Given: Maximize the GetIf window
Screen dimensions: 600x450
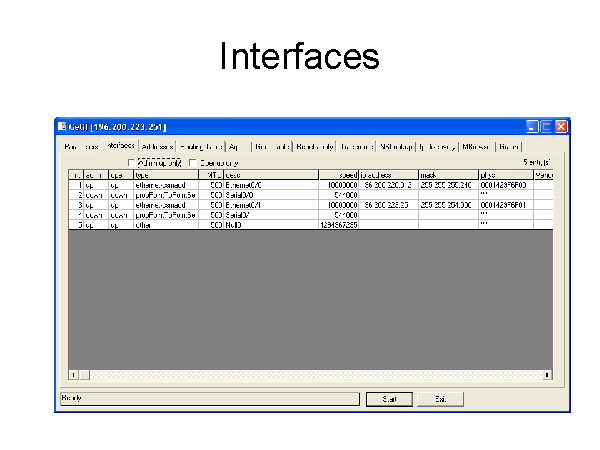Looking at the screenshot, I should point(547,127).
